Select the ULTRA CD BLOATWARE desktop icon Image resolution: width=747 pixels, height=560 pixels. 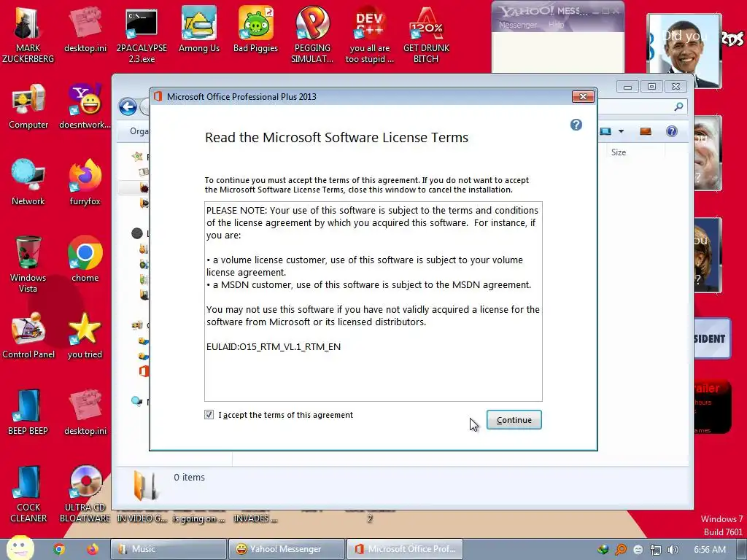(x=85, y=494)
